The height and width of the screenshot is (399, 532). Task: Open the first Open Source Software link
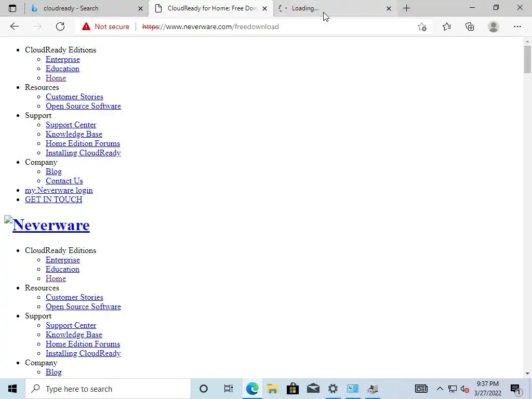(x=83, y=106)
